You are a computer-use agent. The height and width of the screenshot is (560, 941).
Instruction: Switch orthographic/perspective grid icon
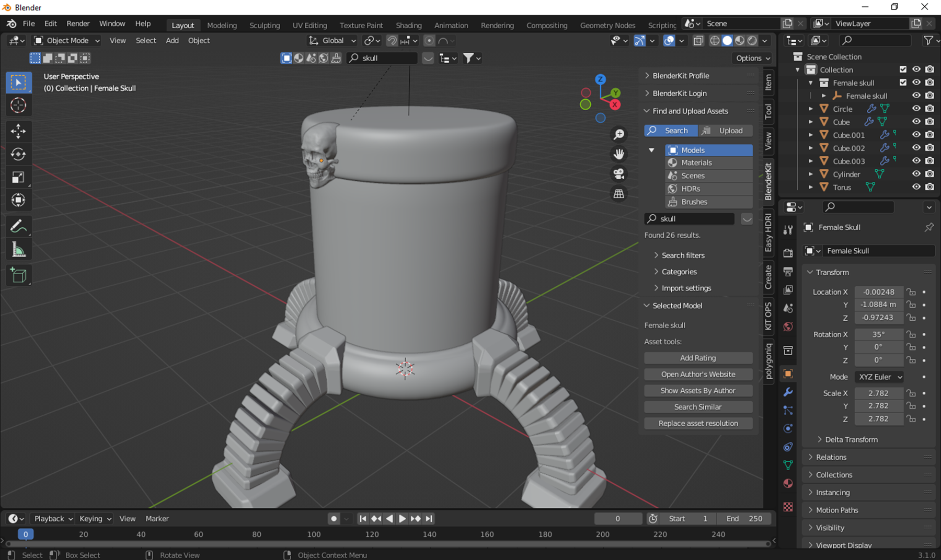619,193
